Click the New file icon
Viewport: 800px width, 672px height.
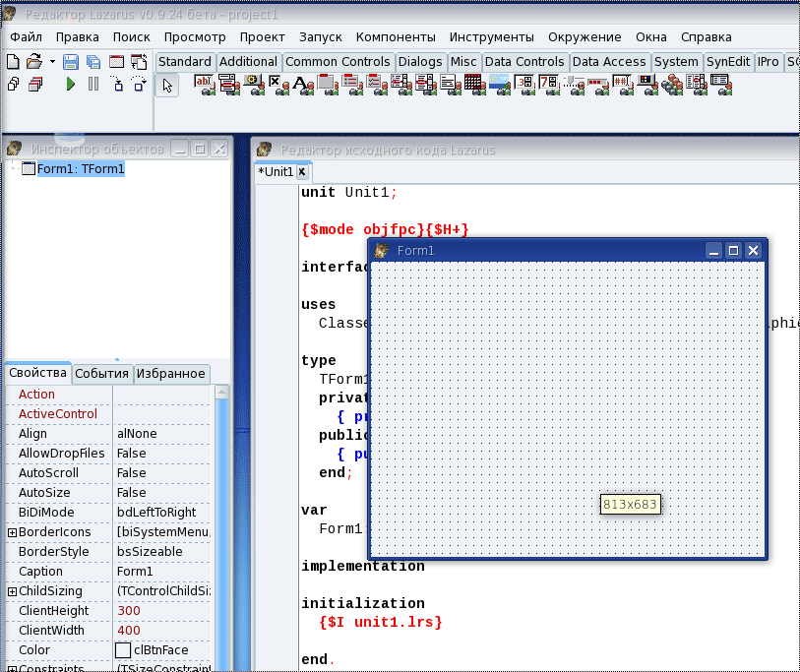[13, 62]
